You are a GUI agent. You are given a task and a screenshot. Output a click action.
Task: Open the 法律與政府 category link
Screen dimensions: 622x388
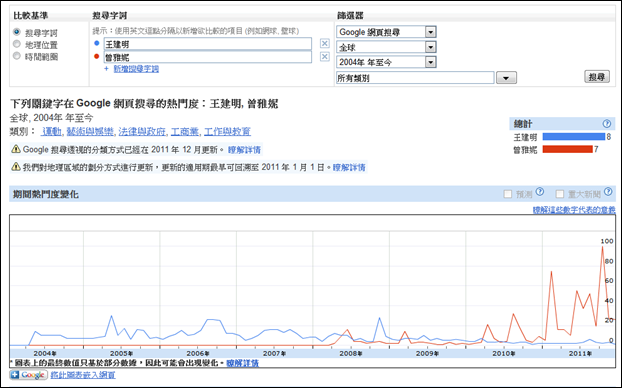142,131
